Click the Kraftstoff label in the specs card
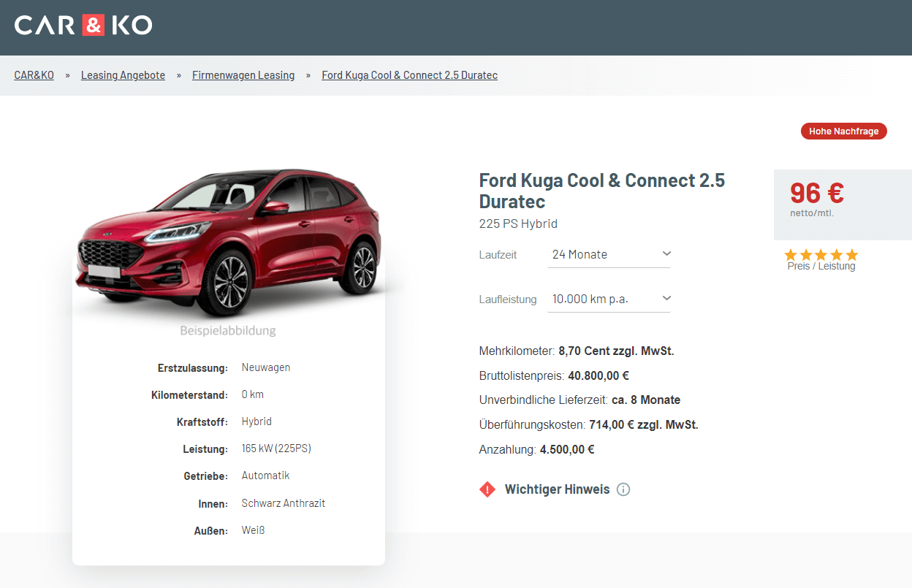Image resolution: width=912 pixels, height=588 pixels. [x=202, y=421]
